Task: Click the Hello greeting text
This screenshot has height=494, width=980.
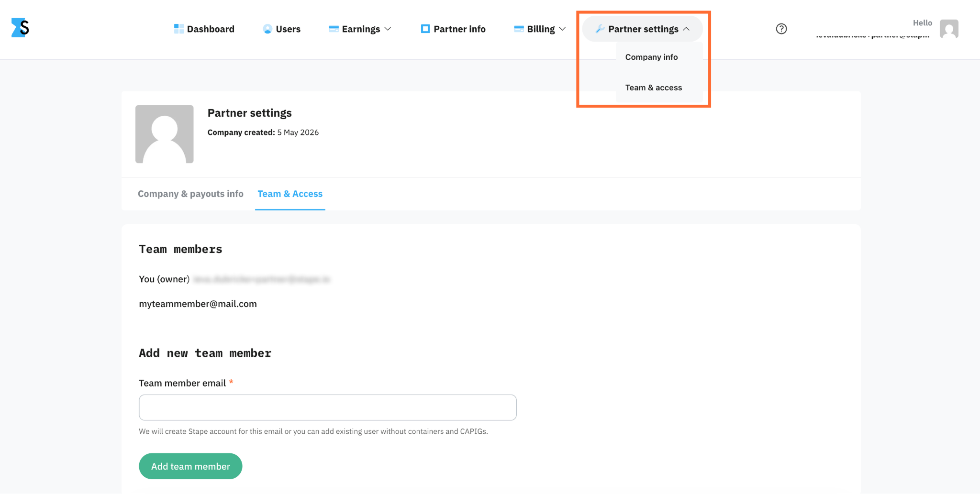Action: coord(922,22)
